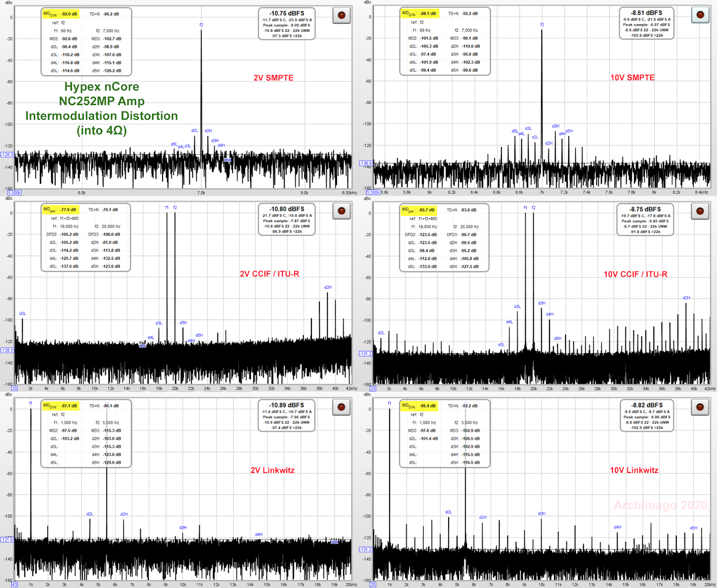This screenshot has width=717, height=588.
Task: Click the 20 frequency box under 10V CCIF graph
Action: 373,389
